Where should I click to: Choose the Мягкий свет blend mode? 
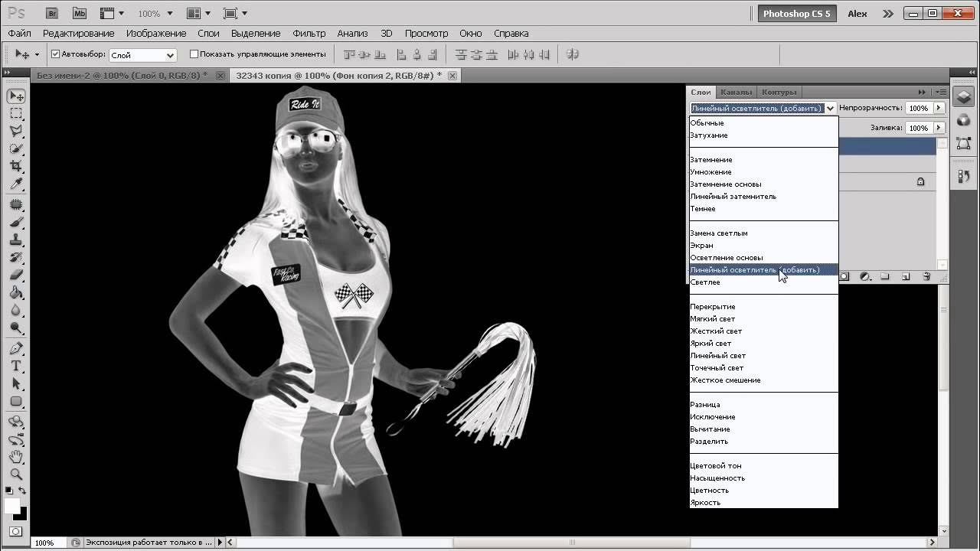tap(763, 319)
